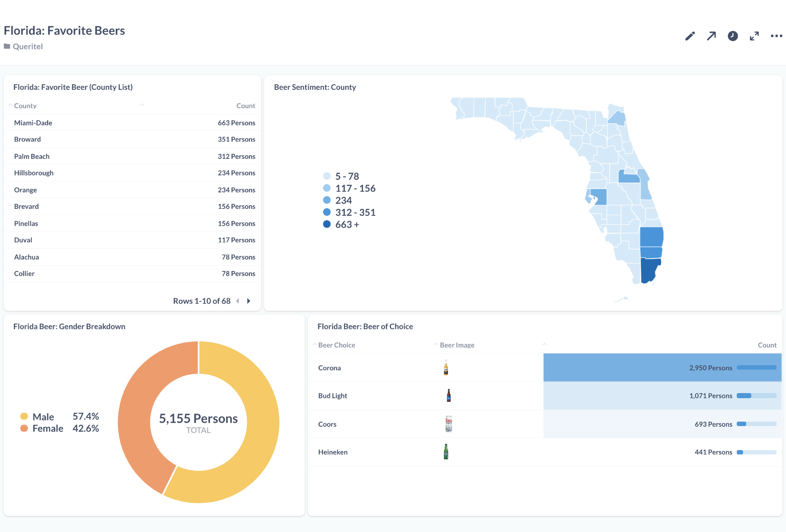
Task: Open Florida Beer: Beer of Choice card title
Action: (x=365, y=326)
